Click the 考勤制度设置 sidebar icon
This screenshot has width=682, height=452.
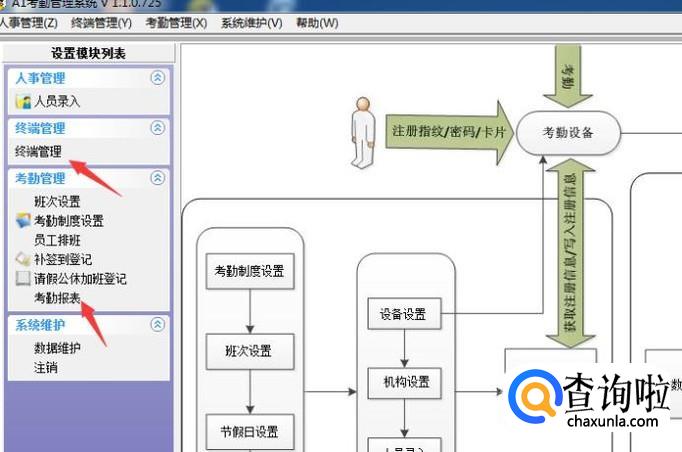click(x=23, y=221)
